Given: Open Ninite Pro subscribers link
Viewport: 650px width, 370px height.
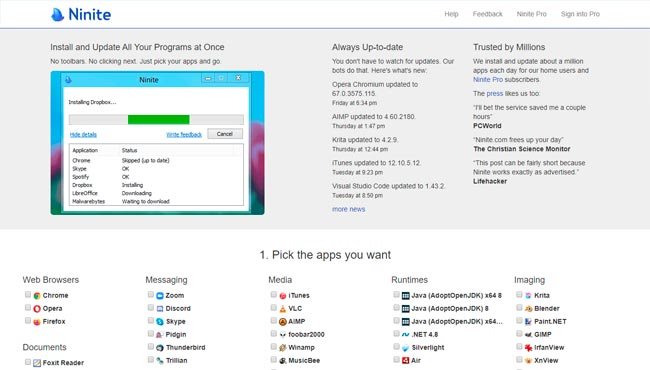Looking at the screenshot, I should (488, 80).
